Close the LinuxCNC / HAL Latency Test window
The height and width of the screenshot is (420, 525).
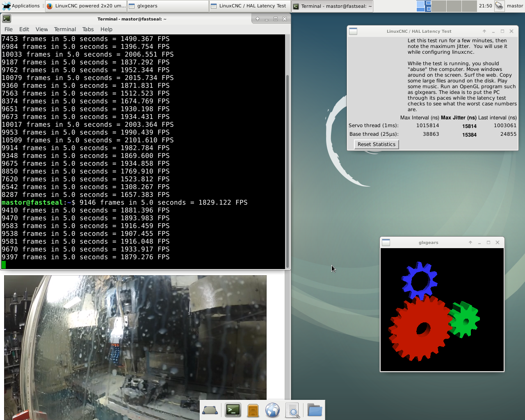point(511,31)
